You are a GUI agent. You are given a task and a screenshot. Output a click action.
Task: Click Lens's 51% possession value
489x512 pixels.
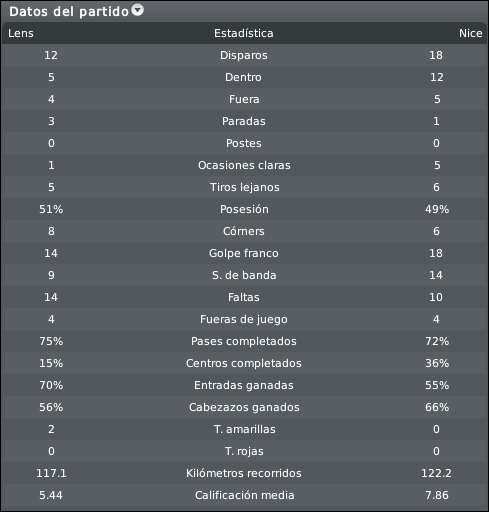[x=51, y=209]
